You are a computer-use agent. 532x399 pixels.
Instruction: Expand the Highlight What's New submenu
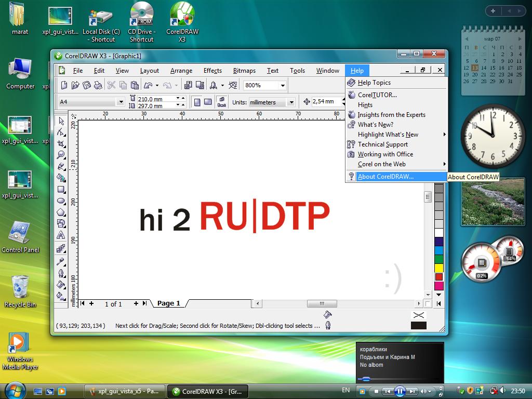coord(396,135)
